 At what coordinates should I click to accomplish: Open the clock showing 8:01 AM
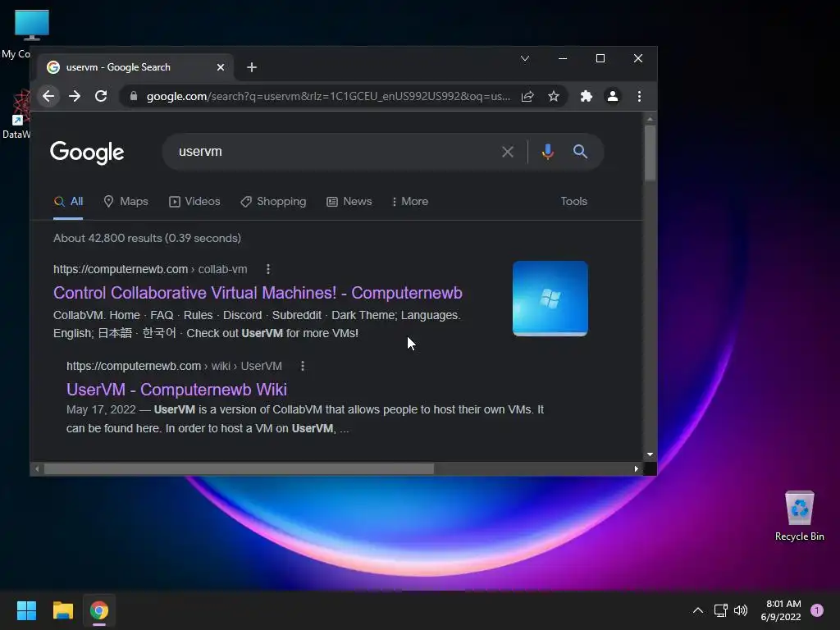click(x=781, y=610)
